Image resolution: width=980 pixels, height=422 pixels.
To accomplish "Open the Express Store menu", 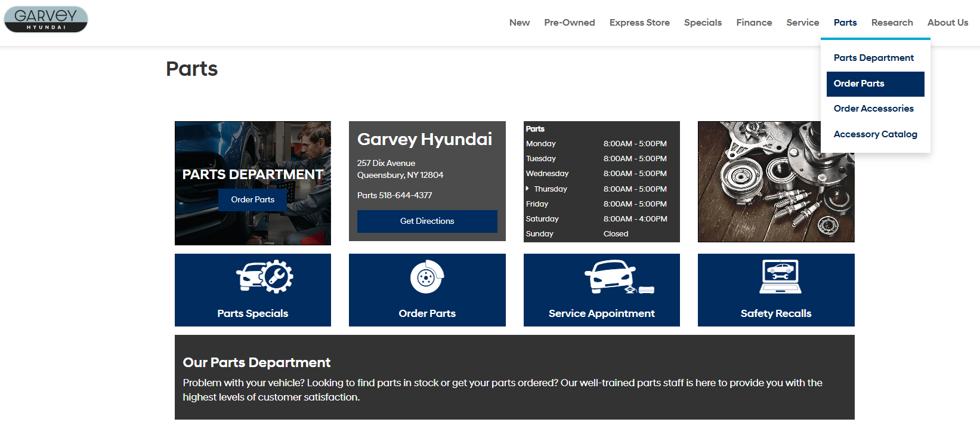I will pos(639,23).
